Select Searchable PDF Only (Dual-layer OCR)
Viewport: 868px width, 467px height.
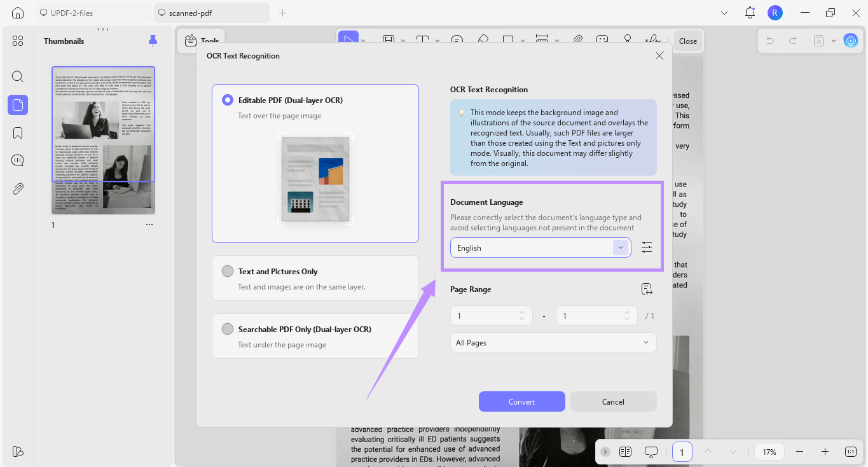coord(227,328)
